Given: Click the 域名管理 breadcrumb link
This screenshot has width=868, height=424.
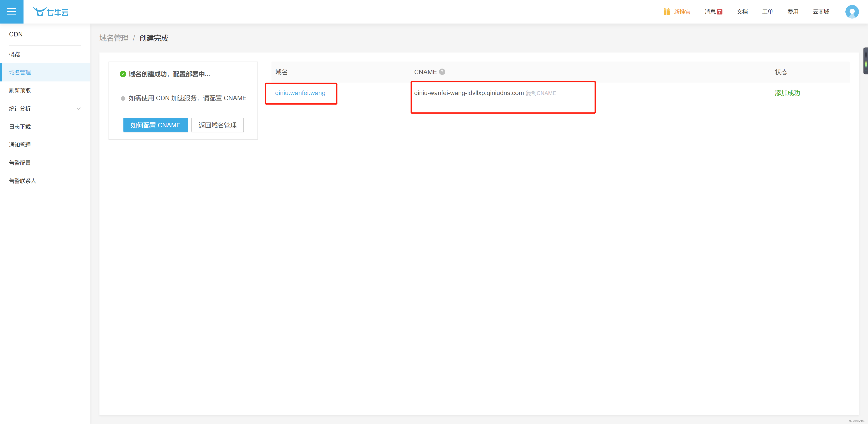Looking at the screenshot, I should point(114,38).
